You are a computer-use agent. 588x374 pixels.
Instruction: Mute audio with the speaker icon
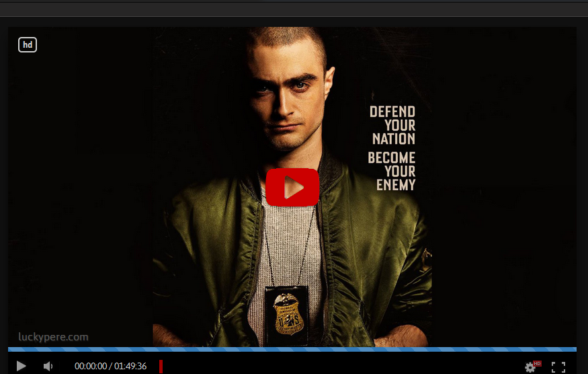(x=48, y=366)
